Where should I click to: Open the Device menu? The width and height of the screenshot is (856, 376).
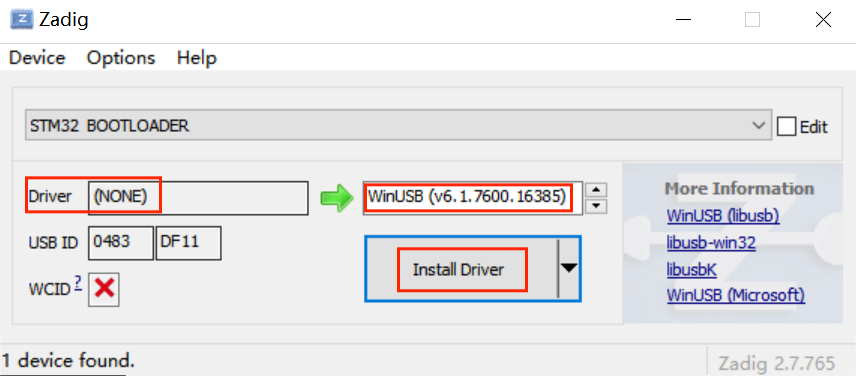click(37, 58)
